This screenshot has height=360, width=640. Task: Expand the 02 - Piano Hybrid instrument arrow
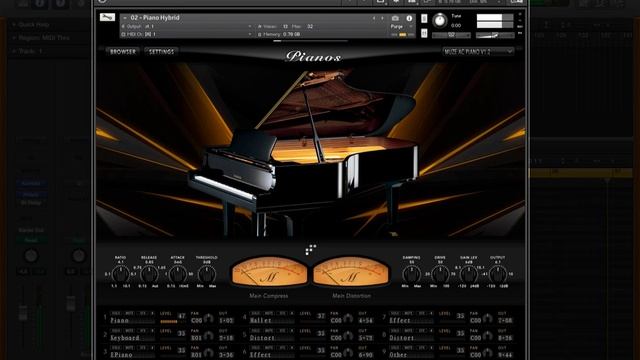click(125, 18)
